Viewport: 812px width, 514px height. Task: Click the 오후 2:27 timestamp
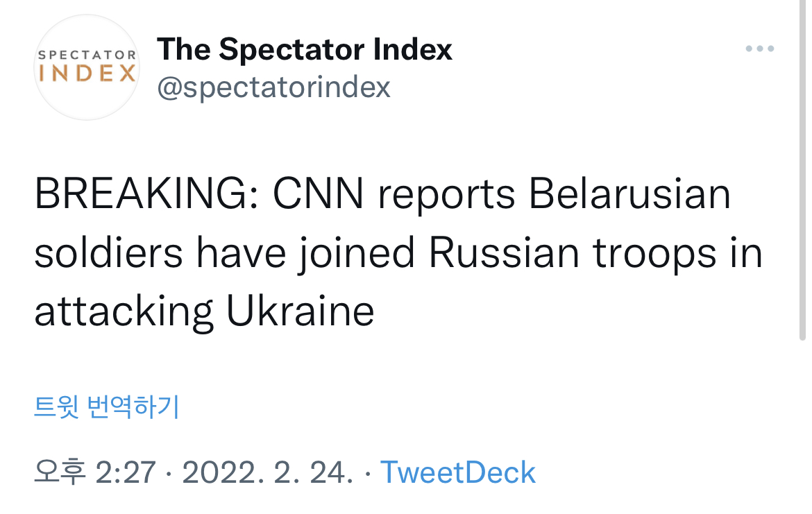click(95, 472)
